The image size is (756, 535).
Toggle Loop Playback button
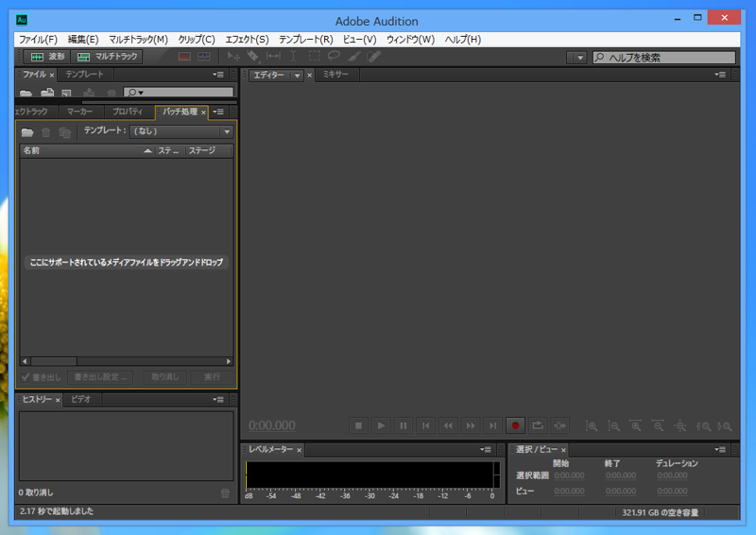[x=537, y=425]
